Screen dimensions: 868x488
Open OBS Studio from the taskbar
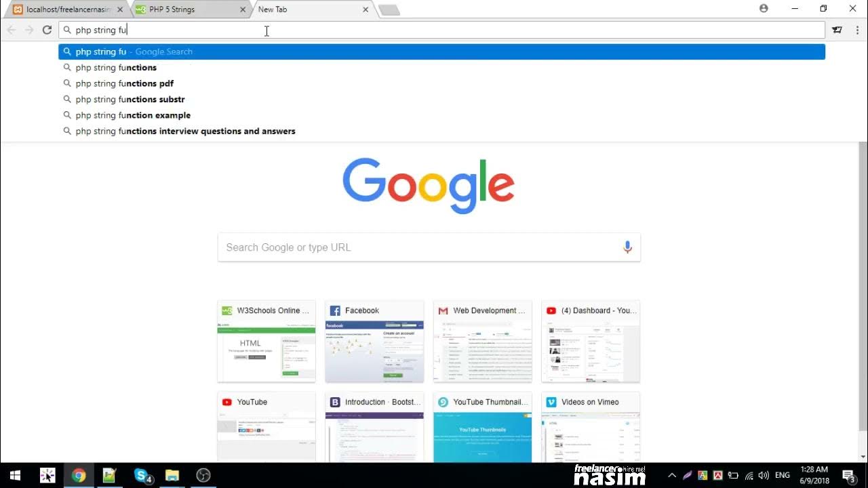point(203,475)
